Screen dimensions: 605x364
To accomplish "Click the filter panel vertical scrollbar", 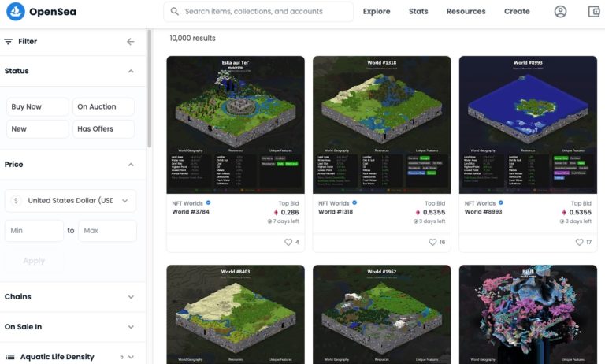I will (x=150, y=89).
